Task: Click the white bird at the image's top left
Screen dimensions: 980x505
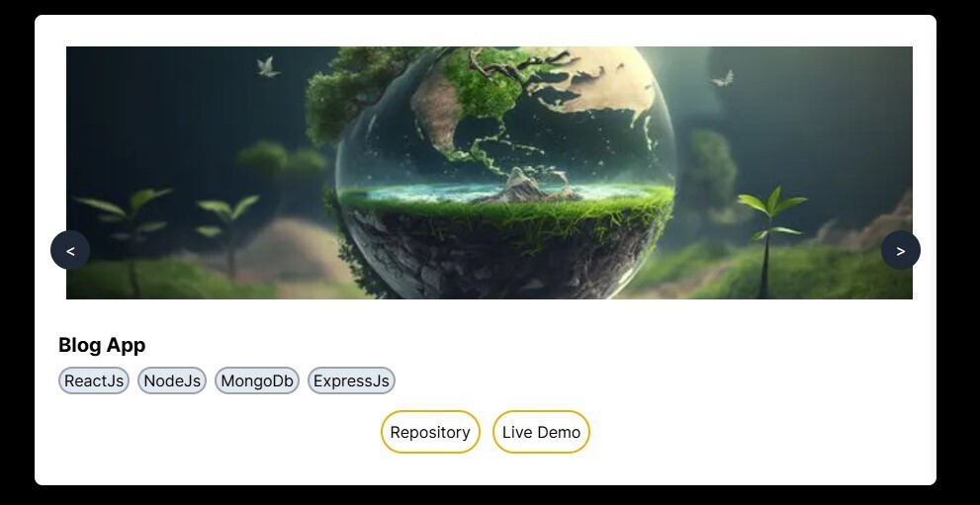Action: [x=268, y=67]
